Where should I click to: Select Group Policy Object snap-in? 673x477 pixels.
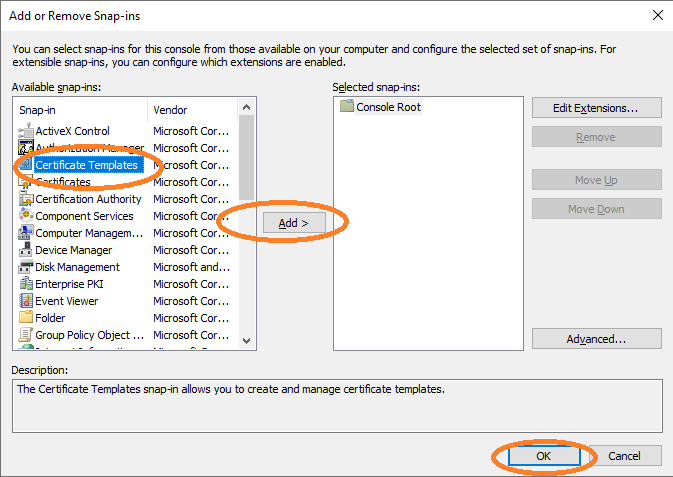[x=89, y=335]
